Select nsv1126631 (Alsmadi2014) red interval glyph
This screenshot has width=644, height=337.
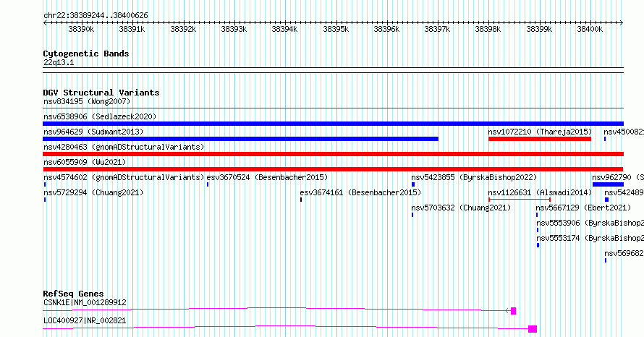tap(520, 200)
